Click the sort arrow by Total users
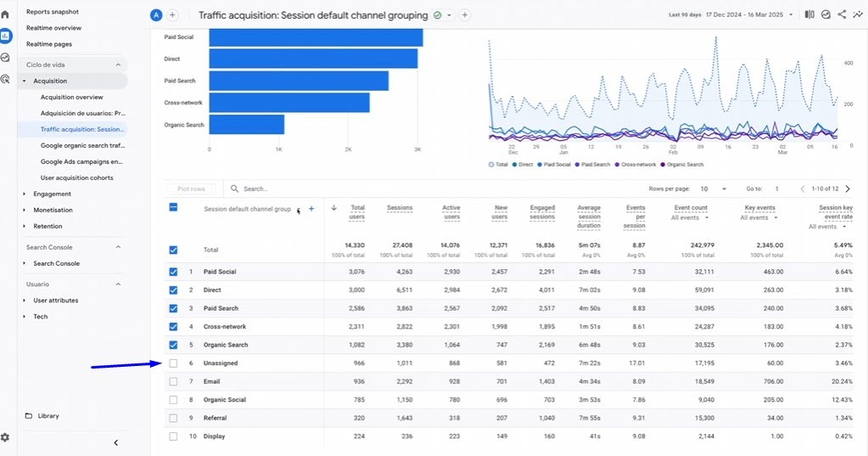Screen dimensions: 868x456 point(333,208)
